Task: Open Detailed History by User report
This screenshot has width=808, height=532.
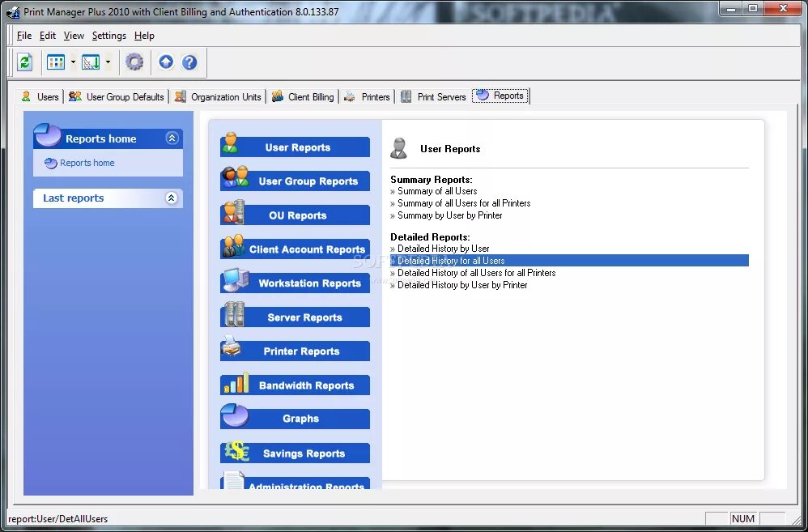Action: (x=443, y=249)
